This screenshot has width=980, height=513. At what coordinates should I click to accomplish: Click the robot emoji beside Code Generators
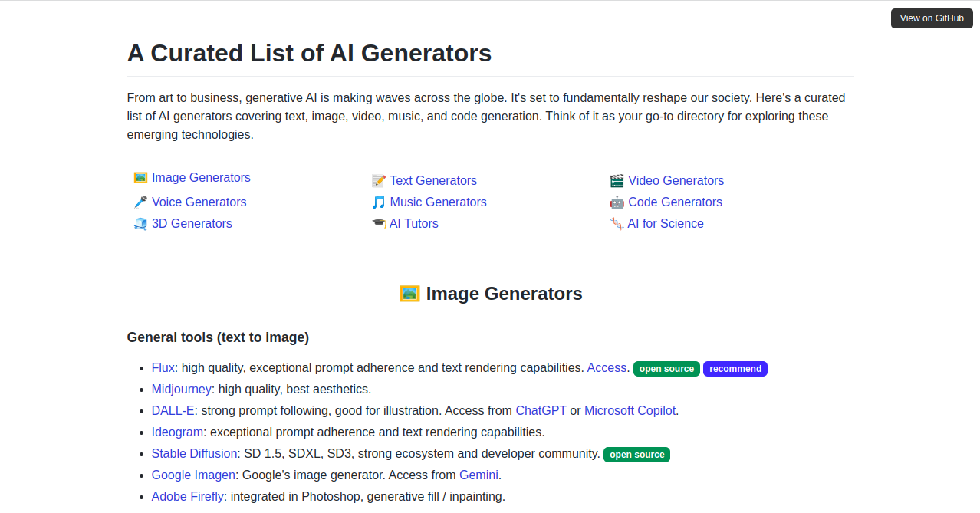click(617, 202)
